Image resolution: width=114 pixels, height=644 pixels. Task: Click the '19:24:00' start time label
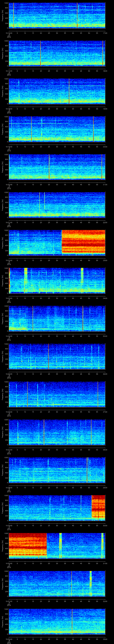click(x=9, y=336)
